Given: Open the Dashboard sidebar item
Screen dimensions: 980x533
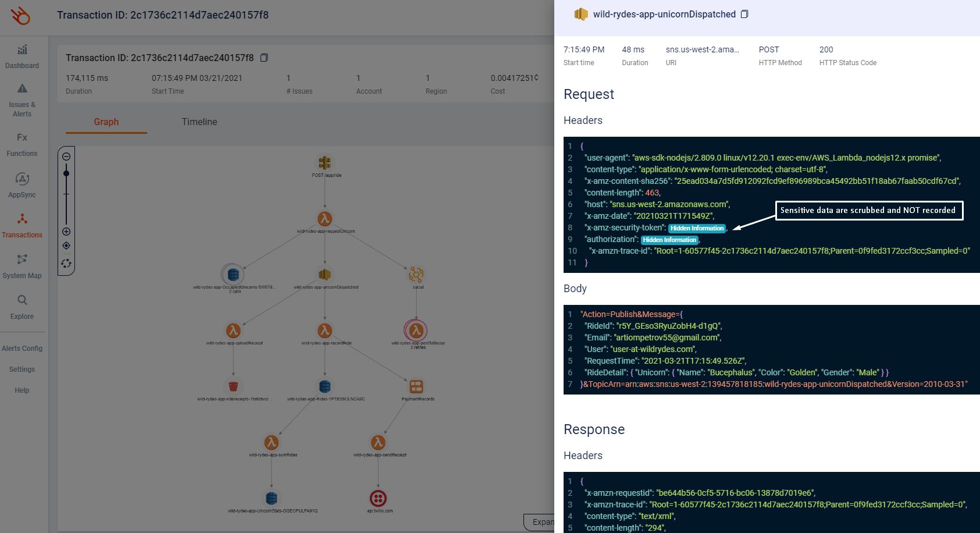Looking at the screenshot, I should tap(22, 57).
